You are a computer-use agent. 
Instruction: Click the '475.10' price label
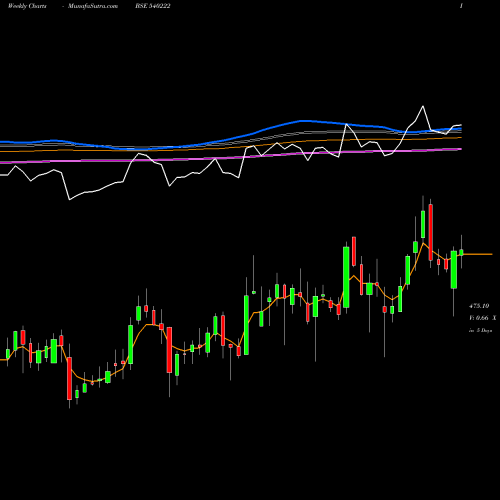click(479, 306)
